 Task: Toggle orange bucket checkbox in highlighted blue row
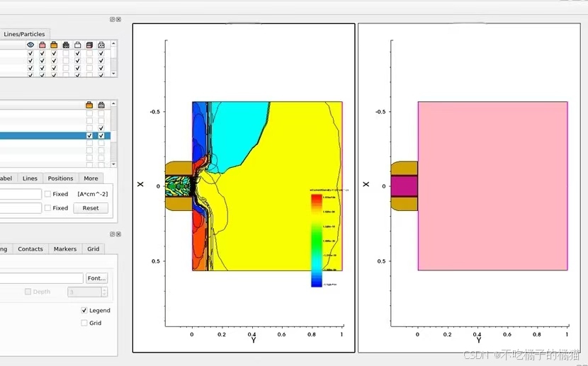[x=89, y=136]
